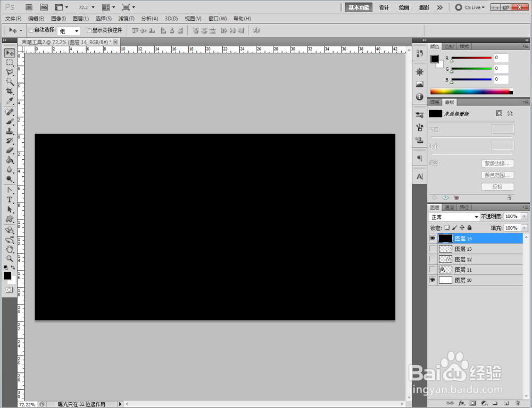Open the Arrange Documents dropdown

pos(109,7)
